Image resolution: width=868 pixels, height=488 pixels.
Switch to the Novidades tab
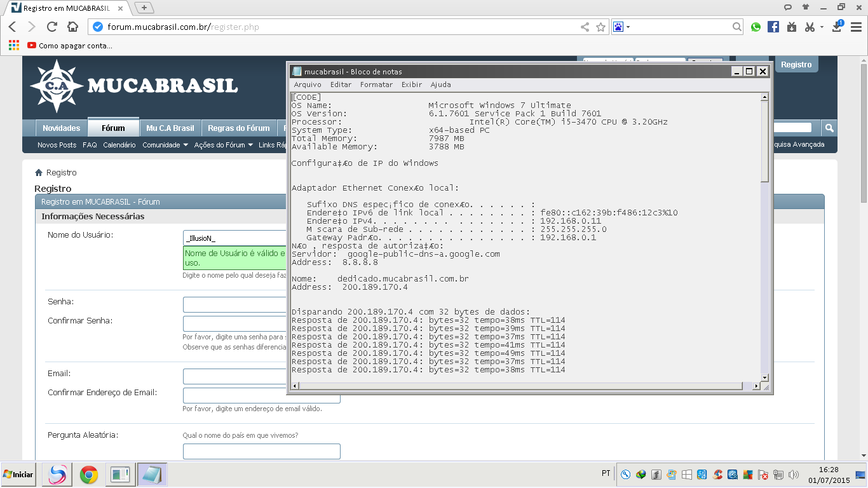coord(62,128)
